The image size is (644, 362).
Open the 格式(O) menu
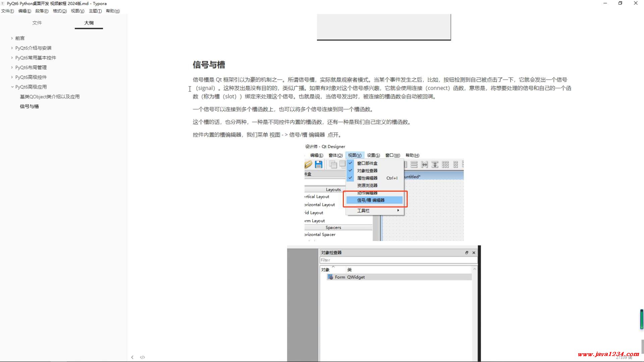point(60,11)
